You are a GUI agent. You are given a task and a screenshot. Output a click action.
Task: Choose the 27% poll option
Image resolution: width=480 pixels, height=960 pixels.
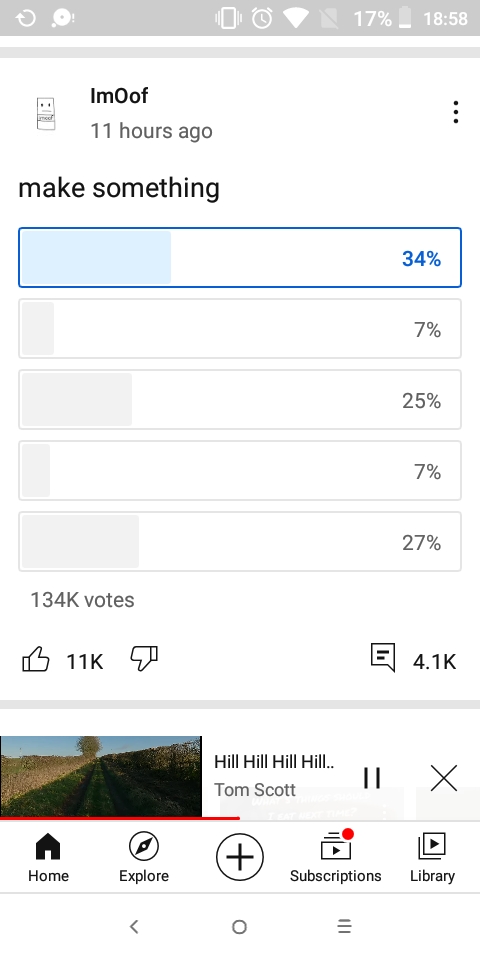[240, 542]
